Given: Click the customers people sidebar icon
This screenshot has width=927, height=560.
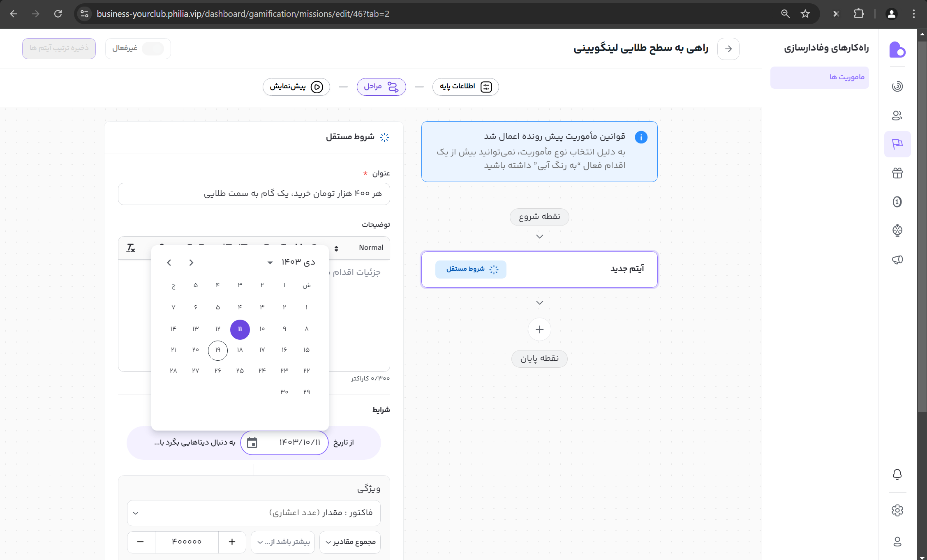Looking at the screenshot, I should point(897,115).
